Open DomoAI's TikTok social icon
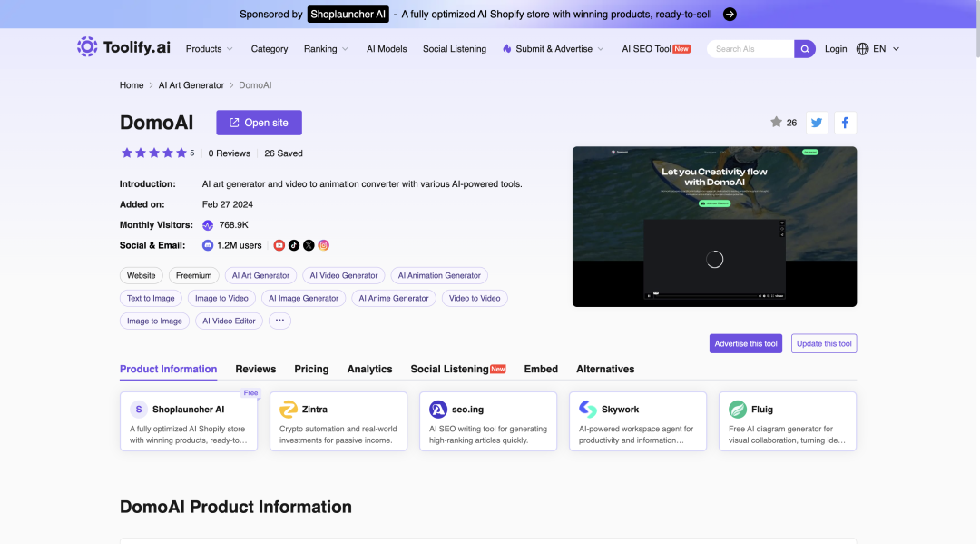The width and height of the screenshot is (980, 544). click(294, 245)
